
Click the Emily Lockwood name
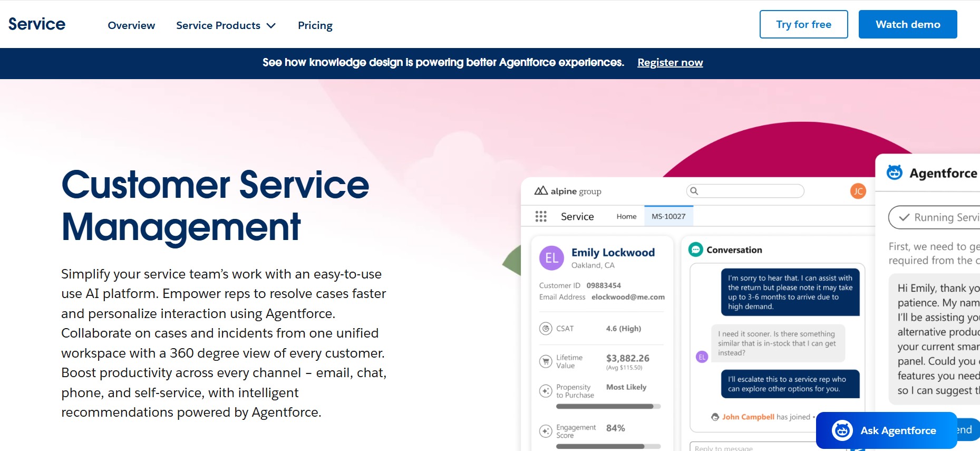[613, 253]
